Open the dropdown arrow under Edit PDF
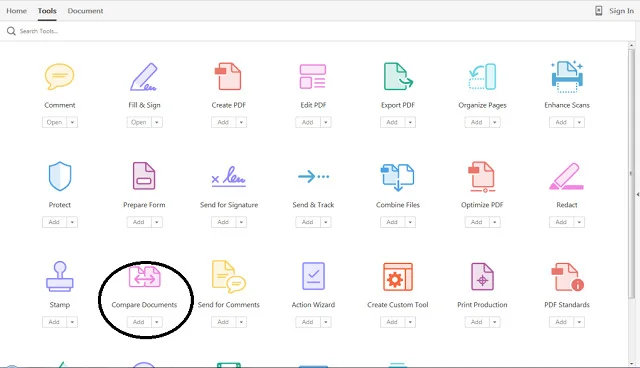640x368 pixels. (326, 122)
